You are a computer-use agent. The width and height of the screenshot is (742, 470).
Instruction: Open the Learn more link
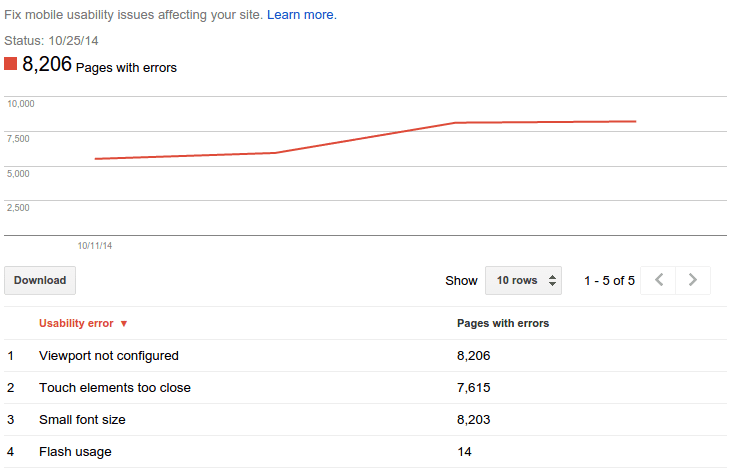click(x=301, y=15)
